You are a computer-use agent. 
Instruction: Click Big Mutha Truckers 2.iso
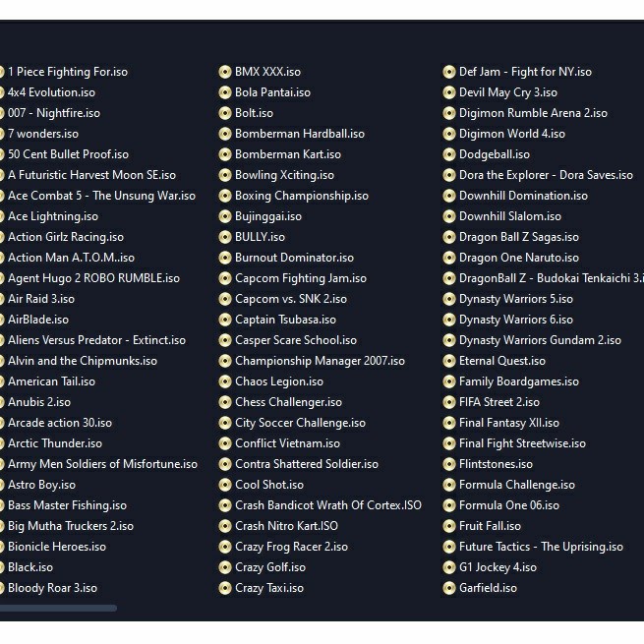pos(71,526)
